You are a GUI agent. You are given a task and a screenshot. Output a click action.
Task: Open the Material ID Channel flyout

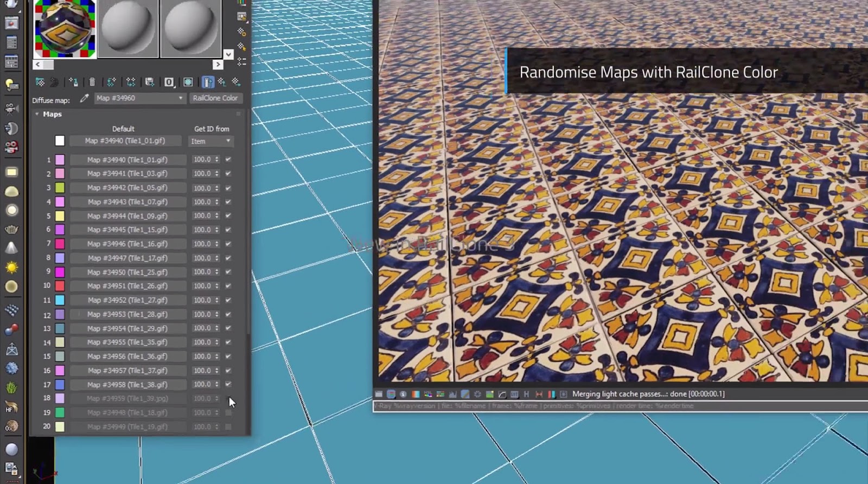click(x=169, y=82)
